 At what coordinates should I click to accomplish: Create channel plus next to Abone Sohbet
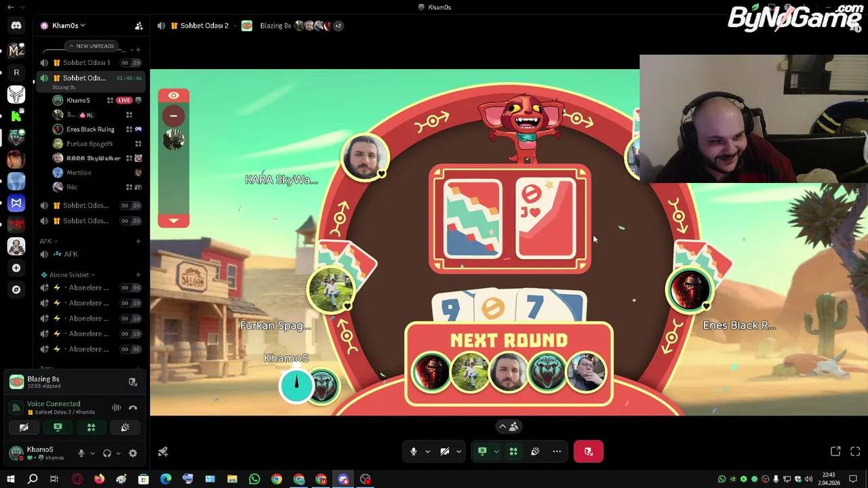pyautogui.click(x=138, y=274)
